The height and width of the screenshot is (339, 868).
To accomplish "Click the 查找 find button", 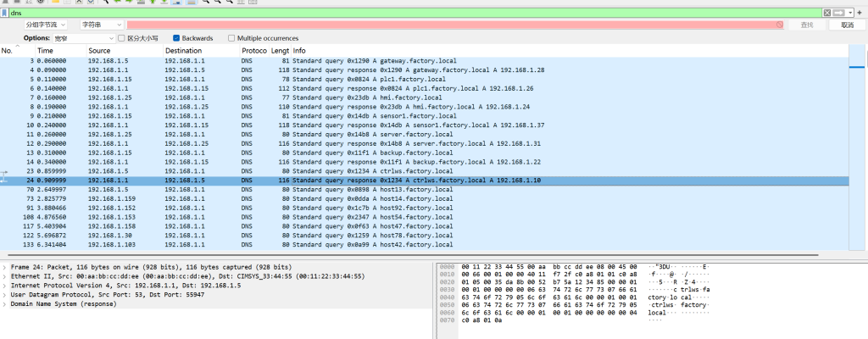I will pyautogui.click(x=806, y=25).
